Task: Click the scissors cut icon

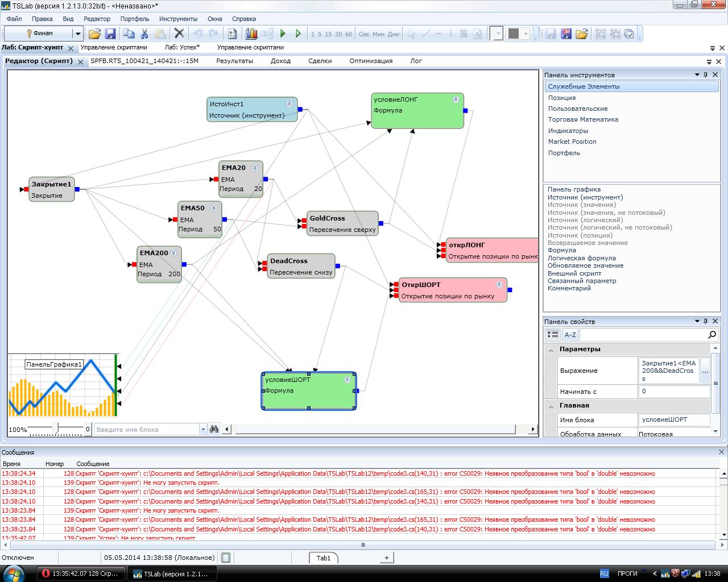Action: pyautogui.click(x=144, y=34)
